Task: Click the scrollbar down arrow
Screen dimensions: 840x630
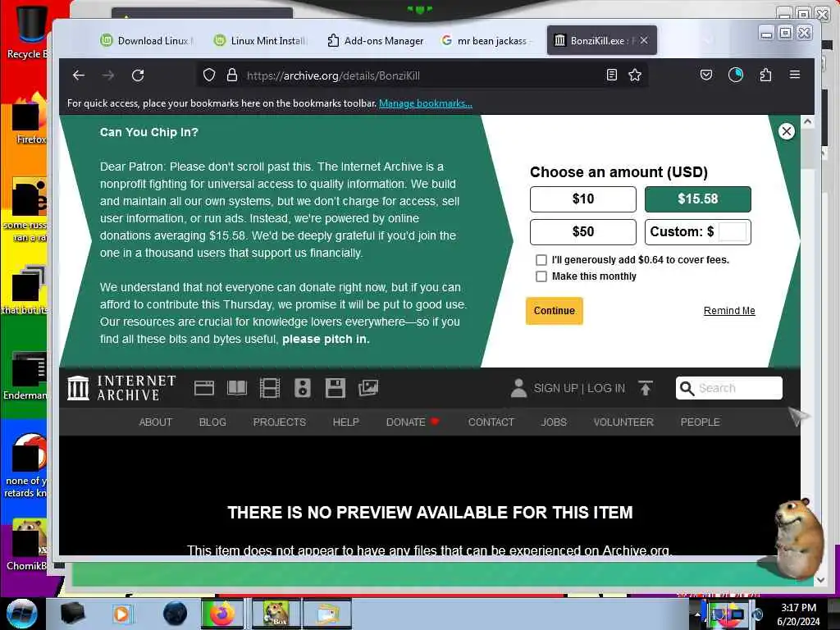Action: [x=820, y=580]
